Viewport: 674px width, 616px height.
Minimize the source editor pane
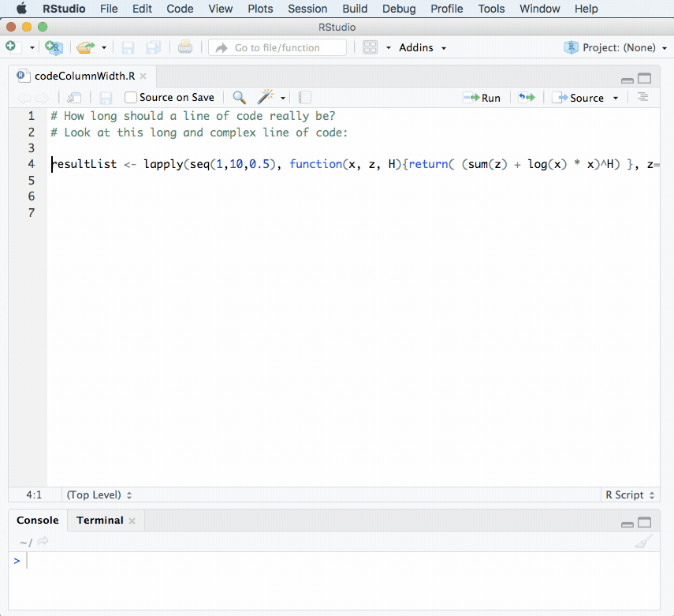(x=627, y=80)
